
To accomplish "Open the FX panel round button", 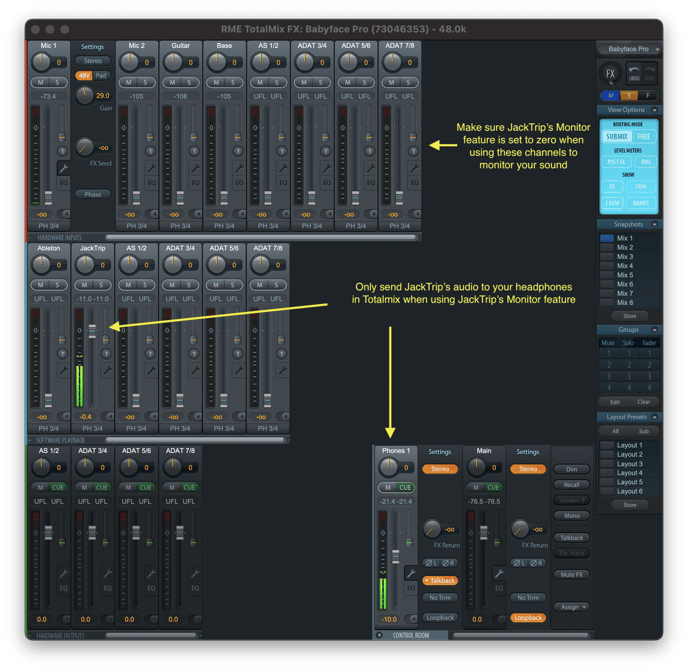I will [x=610, y=74].
